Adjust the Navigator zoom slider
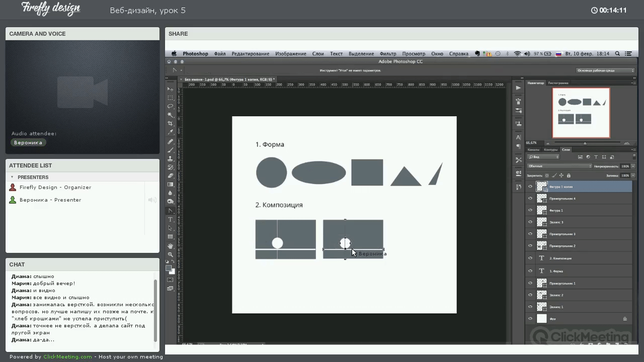This screenshot has height=362, width=644. click(x=585, y=143)
